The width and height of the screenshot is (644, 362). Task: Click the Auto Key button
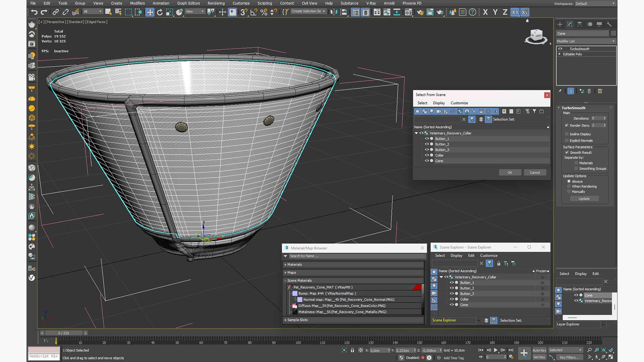539,350
